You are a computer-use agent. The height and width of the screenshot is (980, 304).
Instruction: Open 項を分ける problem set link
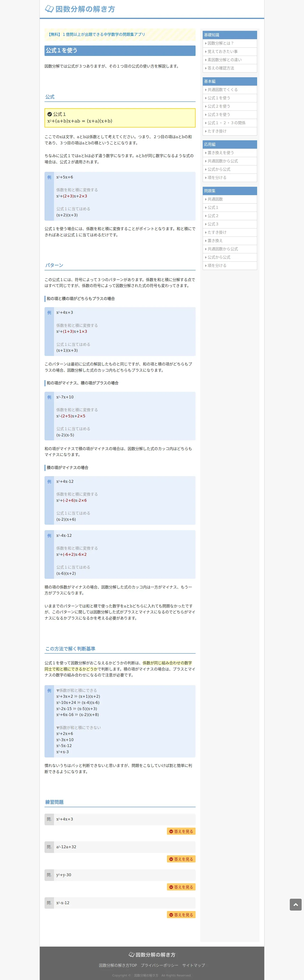pos(229,265)
